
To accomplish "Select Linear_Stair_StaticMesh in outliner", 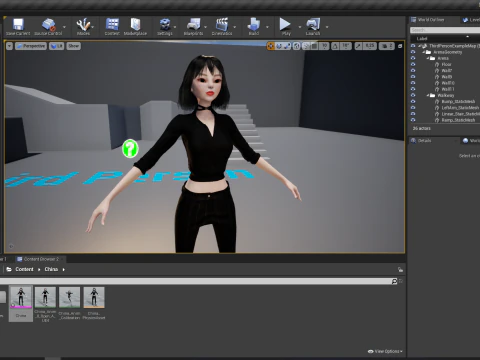I will point(461,114).
